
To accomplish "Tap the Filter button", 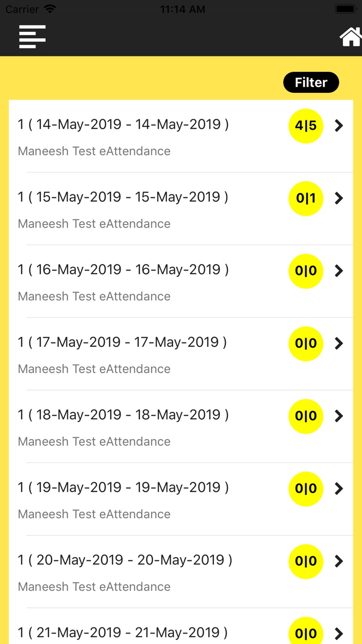I will 311,82.
